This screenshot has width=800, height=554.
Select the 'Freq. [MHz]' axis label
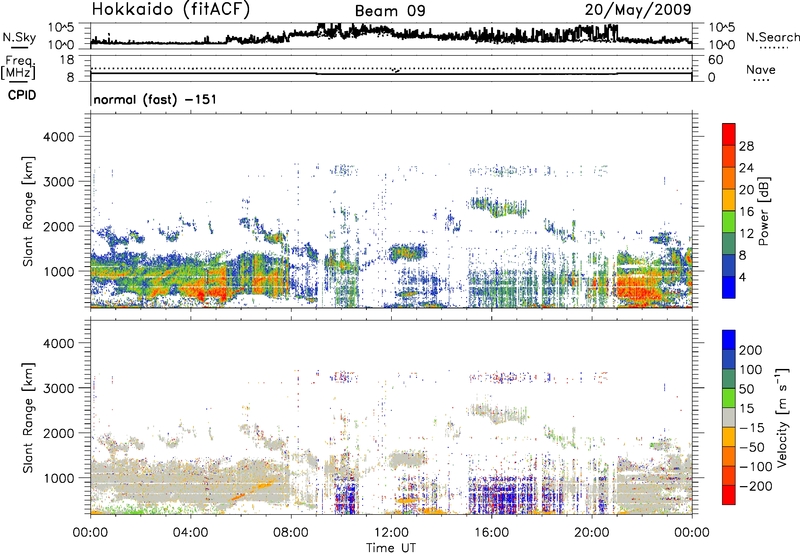19,68
